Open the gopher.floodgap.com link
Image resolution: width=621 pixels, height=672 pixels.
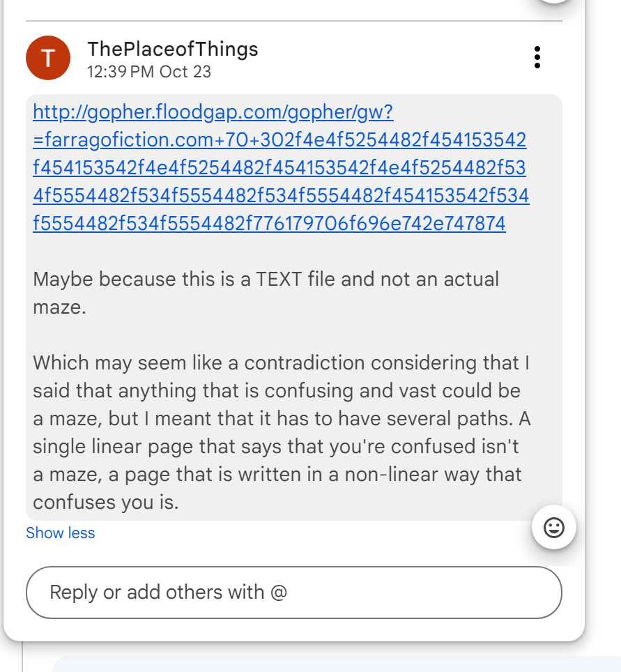tap(213, 112)
